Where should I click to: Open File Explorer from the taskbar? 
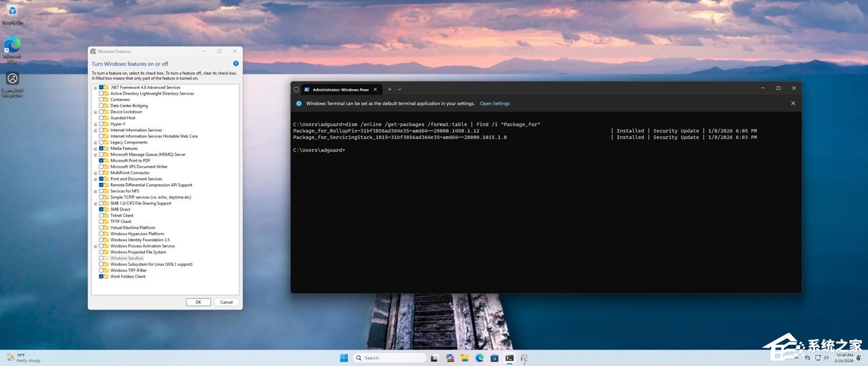465,358
